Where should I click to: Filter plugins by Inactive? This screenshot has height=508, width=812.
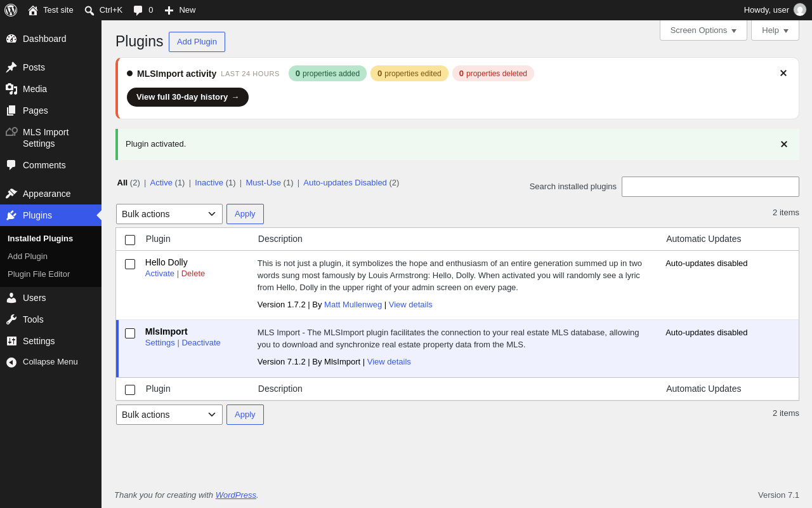click(x=209, y=183)
